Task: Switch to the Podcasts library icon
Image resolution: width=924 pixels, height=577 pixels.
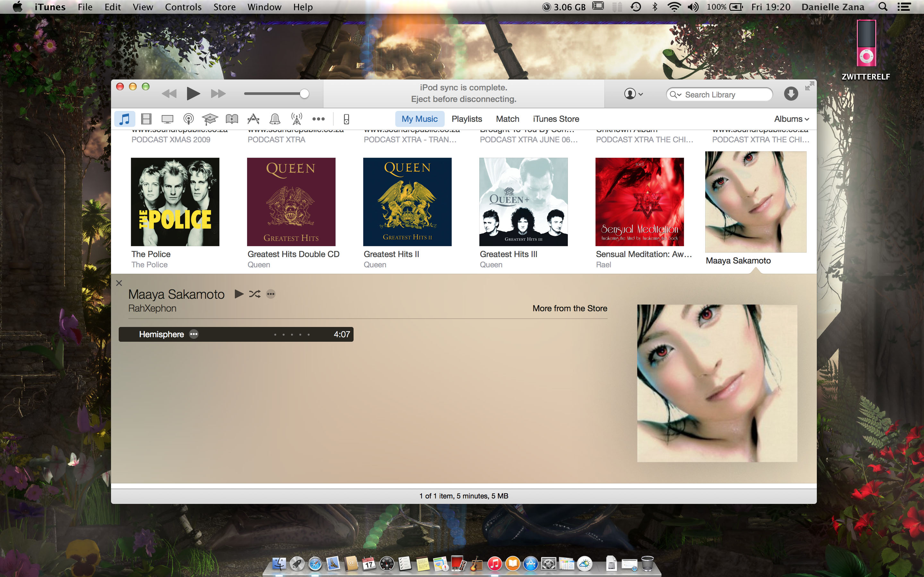Action: click(x=189, y=119)
